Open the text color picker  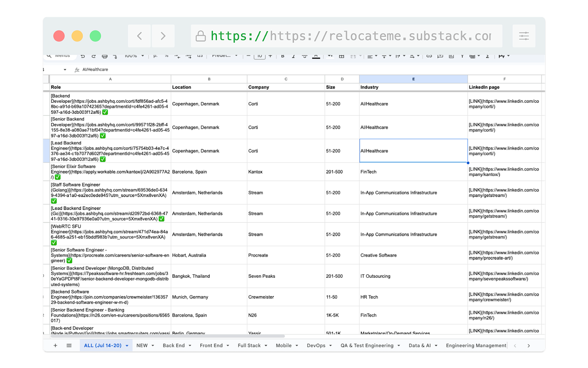coord(316,56)
